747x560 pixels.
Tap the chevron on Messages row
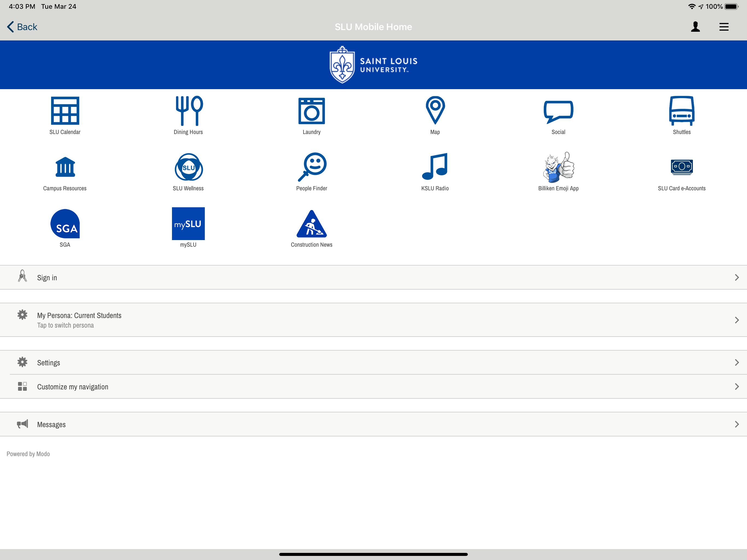pos(737,424)
